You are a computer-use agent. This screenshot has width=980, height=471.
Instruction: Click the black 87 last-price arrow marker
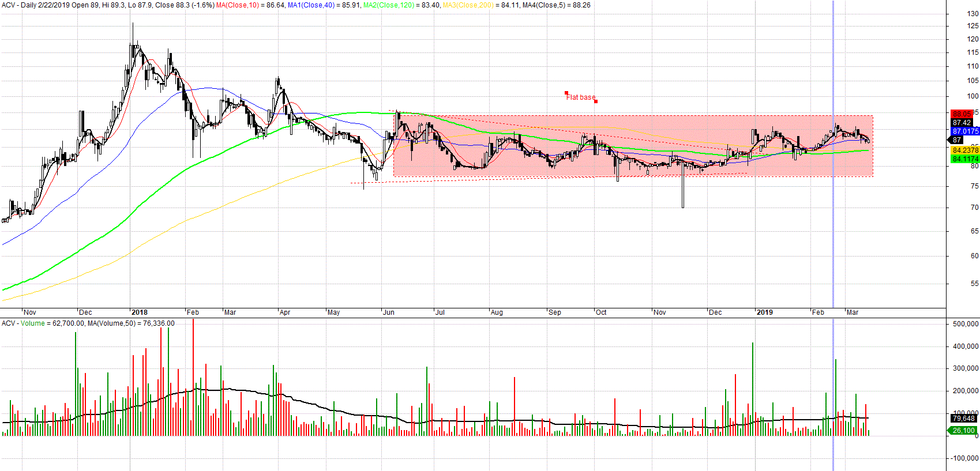click(x=956, y=140)
